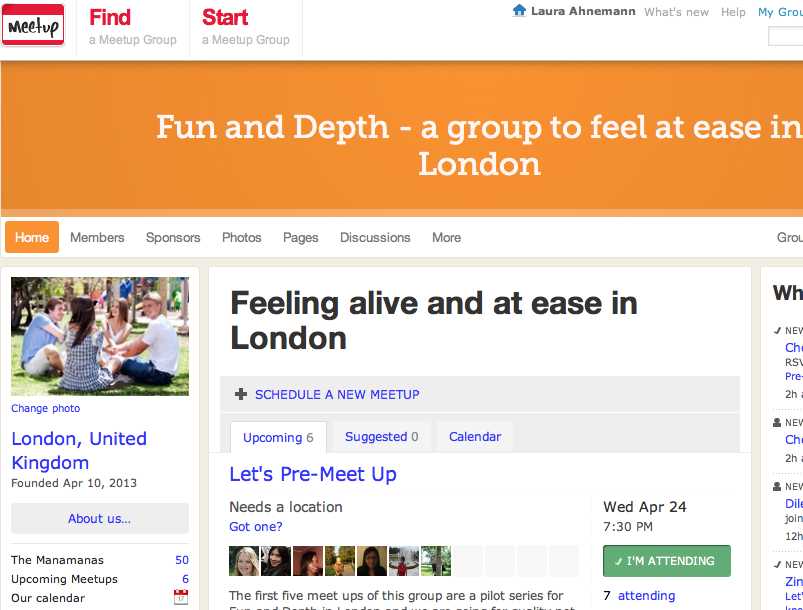
Task: Click the Needs a location text
Action: [x=286, y=507]
